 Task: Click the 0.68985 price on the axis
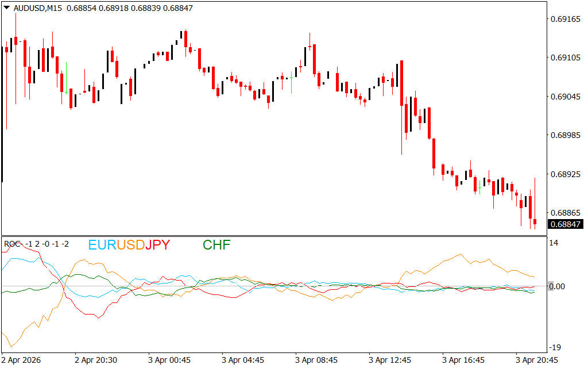(x=565, y=136)
